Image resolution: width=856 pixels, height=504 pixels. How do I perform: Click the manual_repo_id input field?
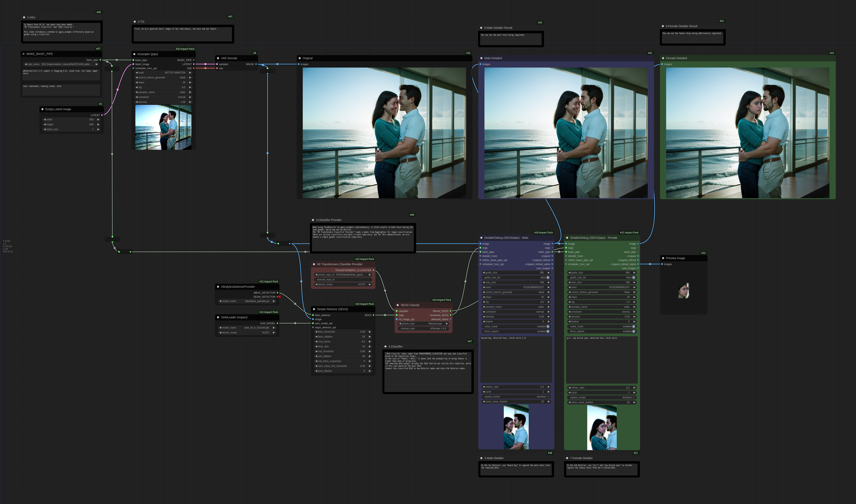343,280
